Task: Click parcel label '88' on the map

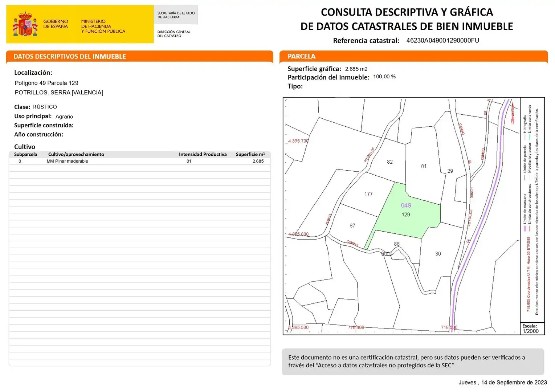Action: 397,244
